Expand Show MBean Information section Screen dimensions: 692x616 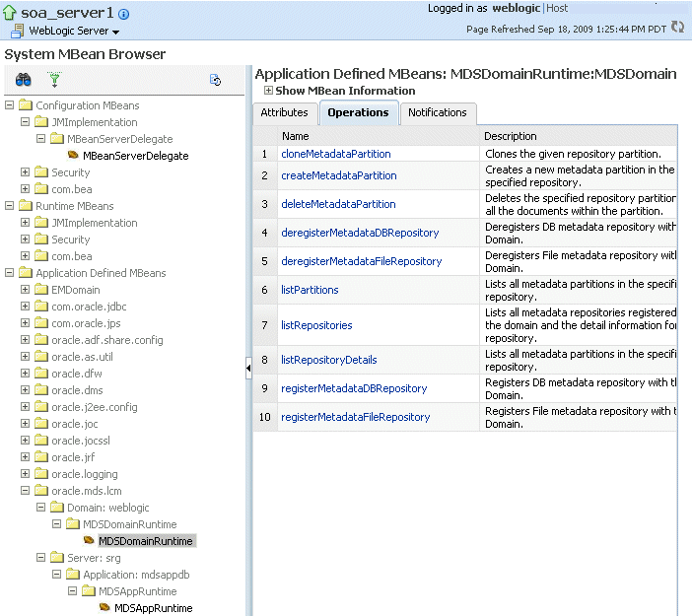click(268, 91)
